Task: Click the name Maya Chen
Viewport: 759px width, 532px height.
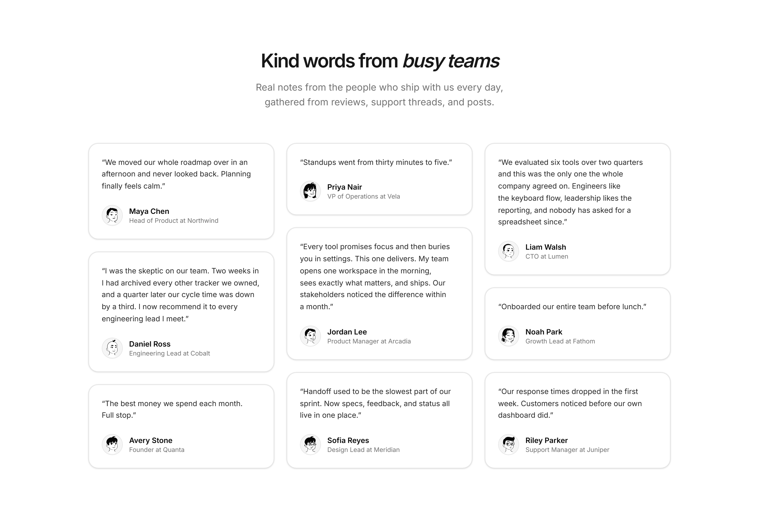Action: [x=149, y=211]
